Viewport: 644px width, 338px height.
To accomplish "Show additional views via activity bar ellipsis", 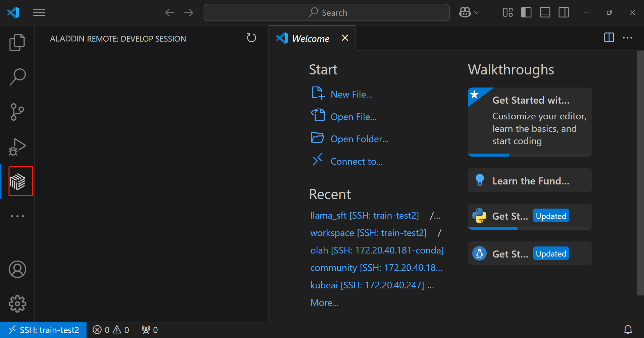I will click(17, 216).
